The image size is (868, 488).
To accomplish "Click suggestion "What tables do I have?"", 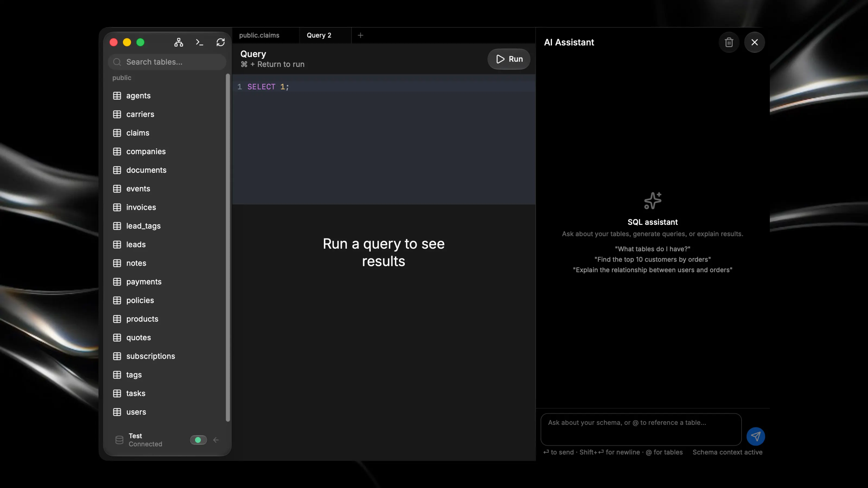I will pyautogui.click(x=652, y=249).
